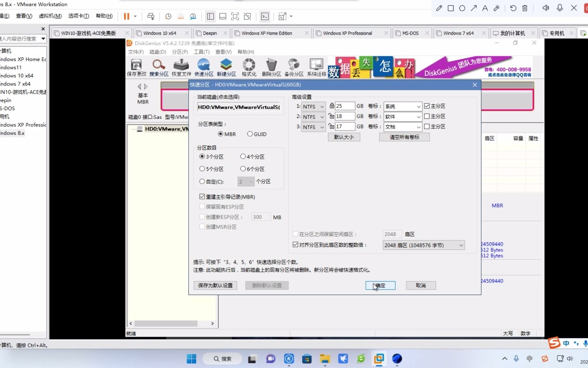Select the custom 自定(C) partition count
588x368 pixels.
point(211,182)
